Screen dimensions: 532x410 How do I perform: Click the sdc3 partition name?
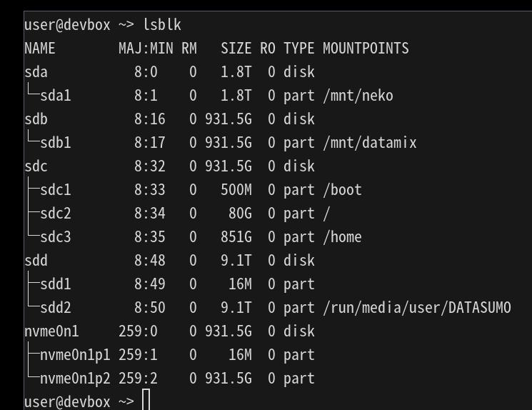tap(56, 237)
